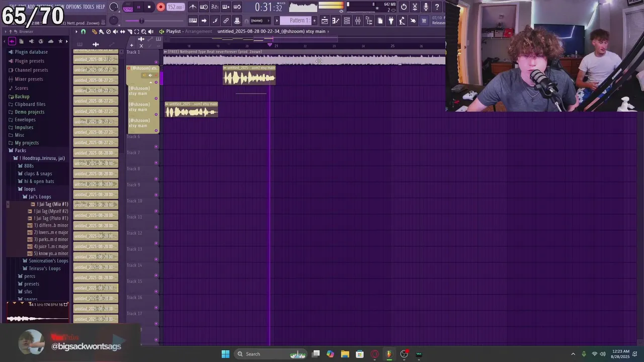Toggle wait for input before recording

[204, 7]
